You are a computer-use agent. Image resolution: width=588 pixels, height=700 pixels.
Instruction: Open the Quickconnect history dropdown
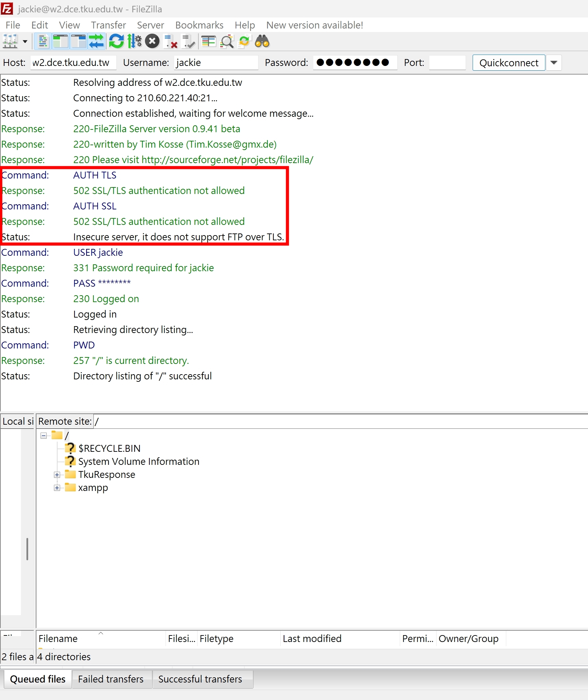(x=554, y=62)
